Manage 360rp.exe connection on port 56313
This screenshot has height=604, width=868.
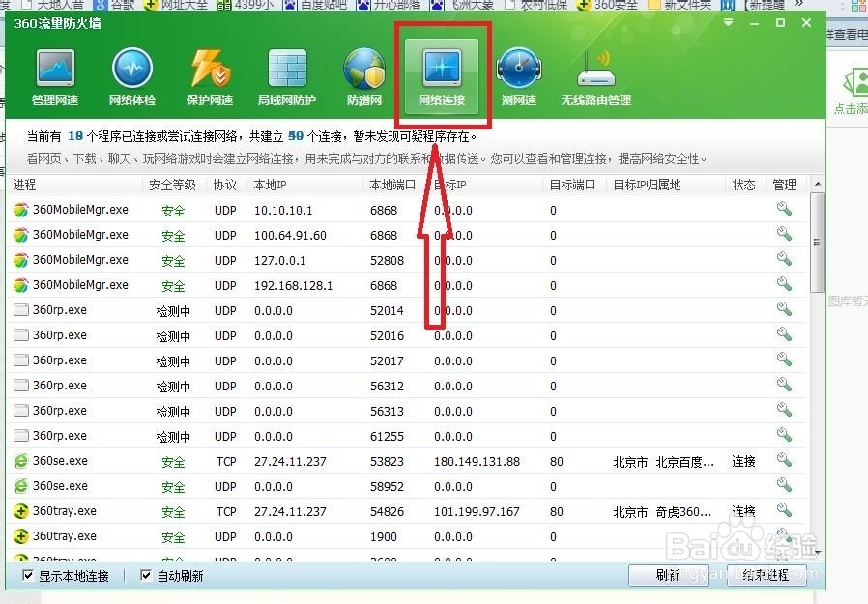(x=784, y=410)
